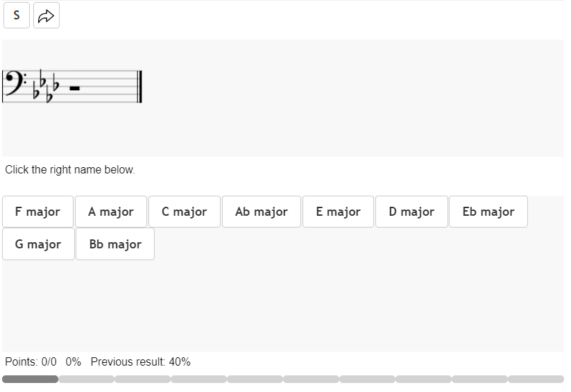Click the share arrow icon
The image size is (571, 392).
[46, 15]
